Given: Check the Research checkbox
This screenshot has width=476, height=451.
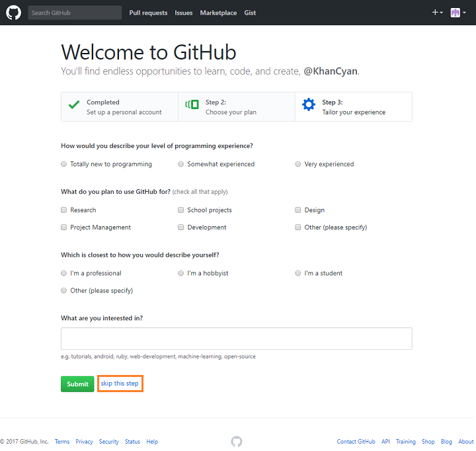Looking at the screenshot, I should tap(63, 210).
